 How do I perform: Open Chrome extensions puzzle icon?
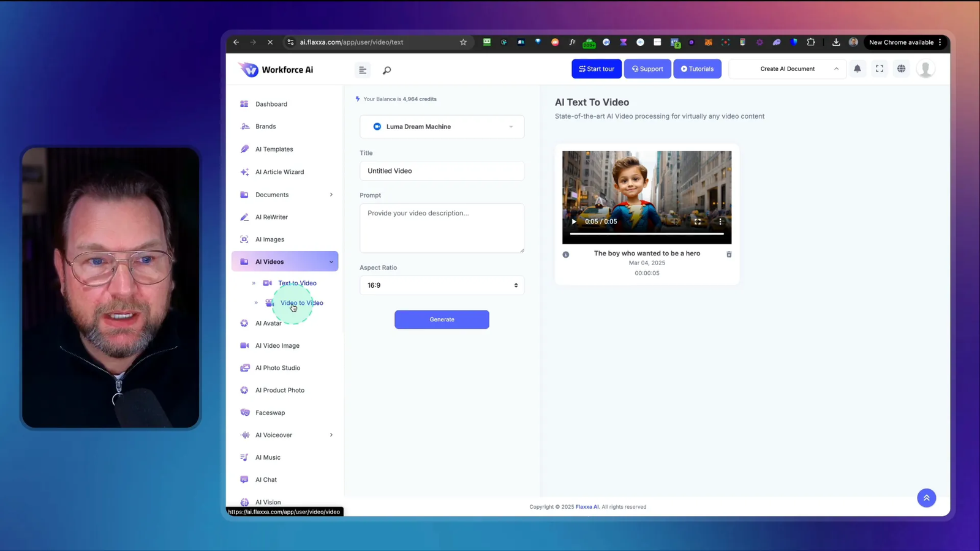811,42
